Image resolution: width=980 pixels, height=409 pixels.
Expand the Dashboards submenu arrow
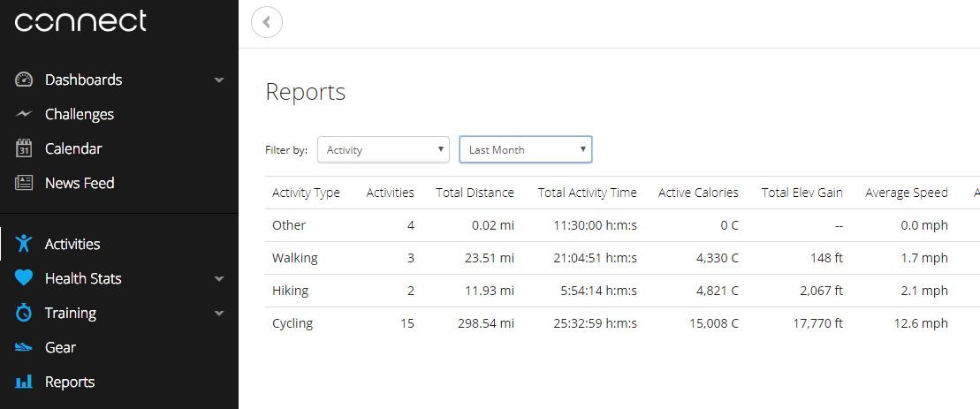coord(219,80)
